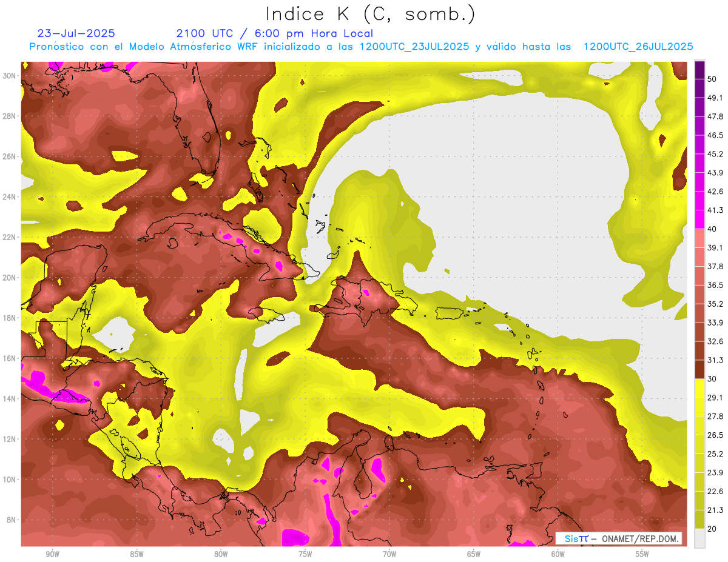Click the '30N' latitude label
The width and height of the screenshot is (728, 562).
(x=10, y=76)
